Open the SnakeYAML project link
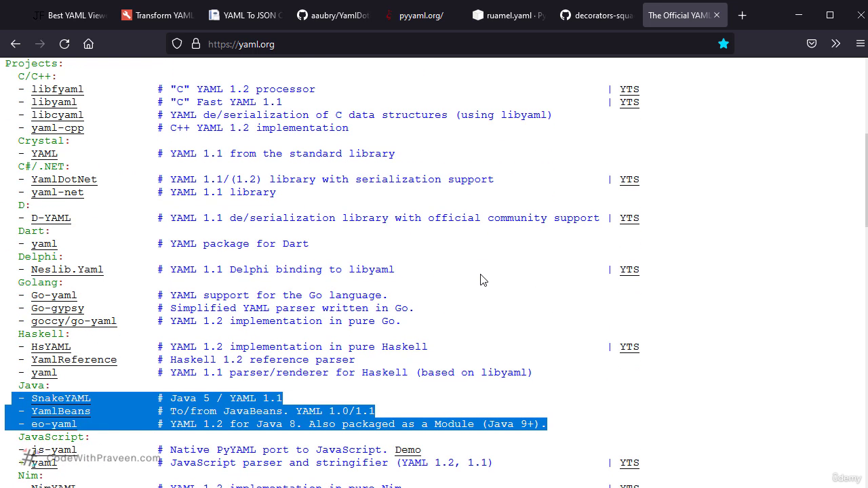The height and width of the screenshot is (488, 868). (x=61, y=399)
